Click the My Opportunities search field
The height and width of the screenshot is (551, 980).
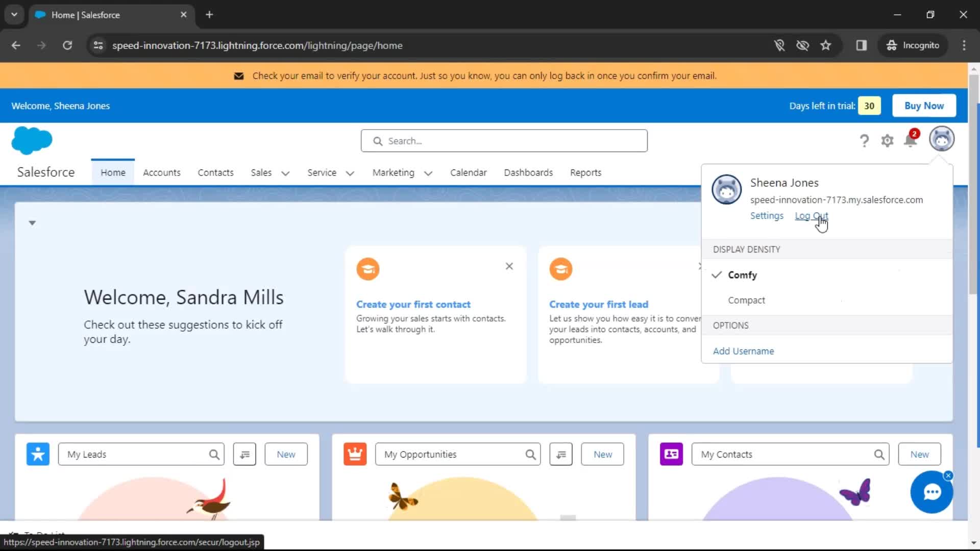pos(458,454)
